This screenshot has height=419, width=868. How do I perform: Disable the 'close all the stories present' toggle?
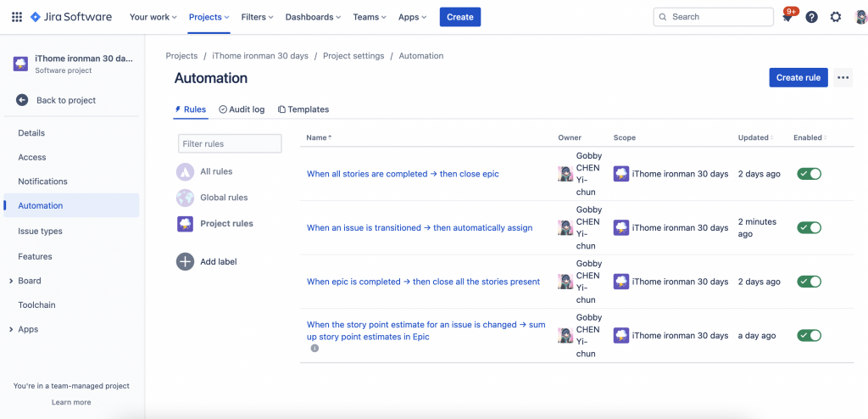click(809, 282)
